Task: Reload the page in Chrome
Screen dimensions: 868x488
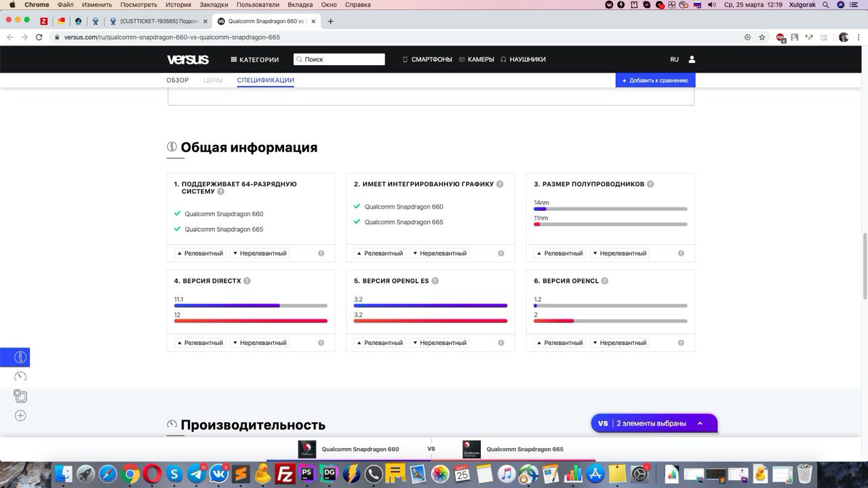Action: pyautogui.click(x=40, y=37)
